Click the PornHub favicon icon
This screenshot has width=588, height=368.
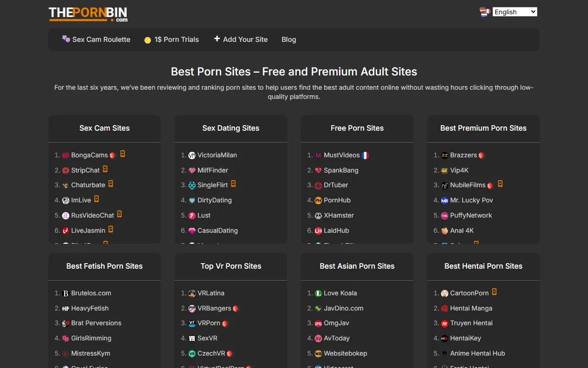tap(318, 201)
